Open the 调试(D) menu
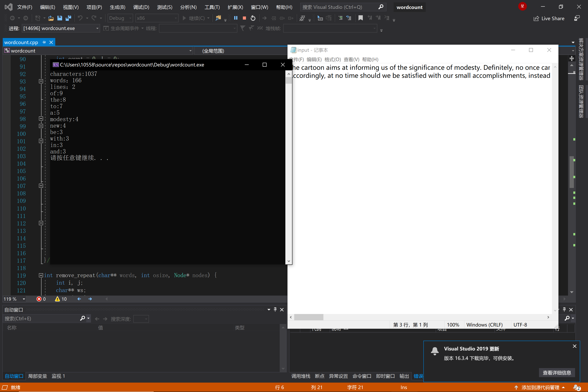588x392 pixels. pos(141,7)
